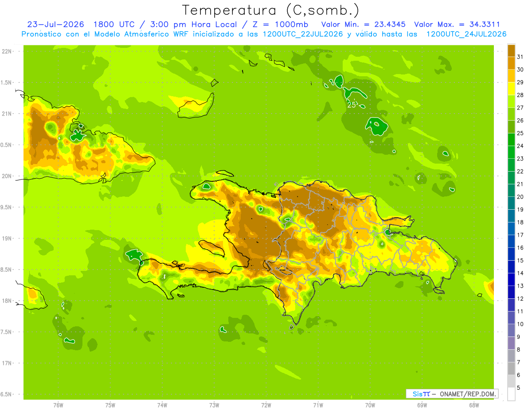Click the legend value label '25'

click(520, 133)
